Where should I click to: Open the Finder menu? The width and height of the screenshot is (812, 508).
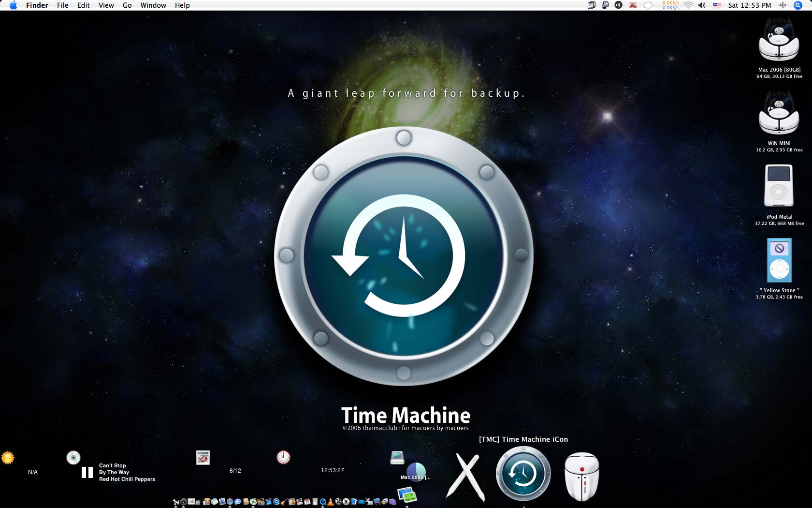[37, 5]
